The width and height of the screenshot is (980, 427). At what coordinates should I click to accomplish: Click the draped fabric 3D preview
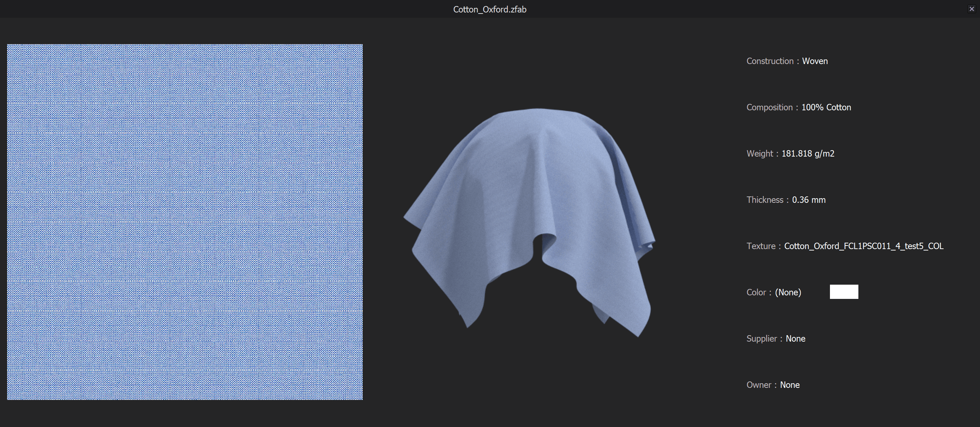(529, 223)
